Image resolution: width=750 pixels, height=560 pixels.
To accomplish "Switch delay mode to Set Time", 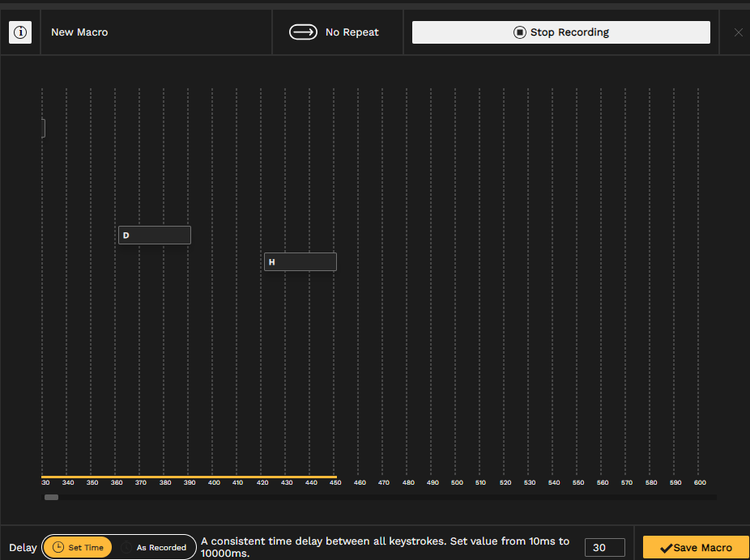I will 78,548.
